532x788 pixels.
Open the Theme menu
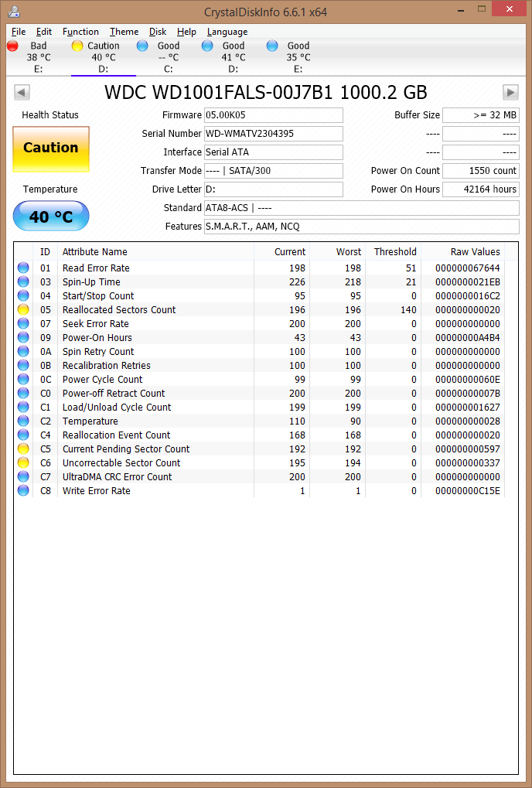click(x=124, y=32)
